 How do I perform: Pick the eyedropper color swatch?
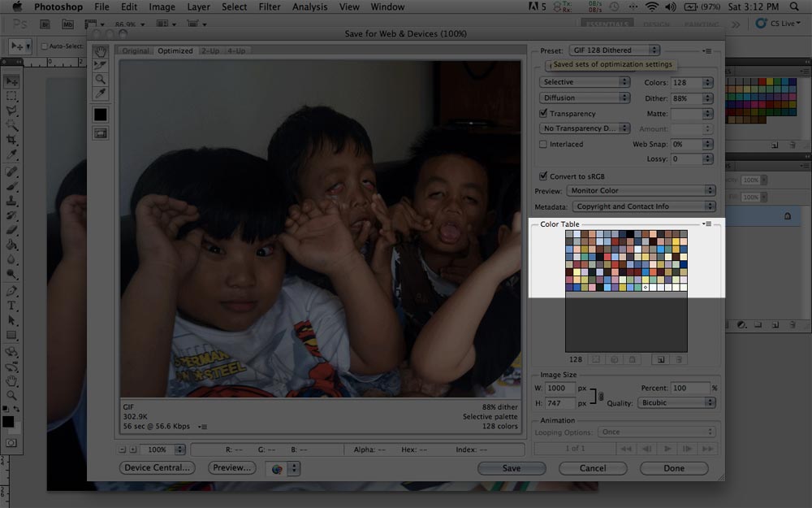point(101,115)
